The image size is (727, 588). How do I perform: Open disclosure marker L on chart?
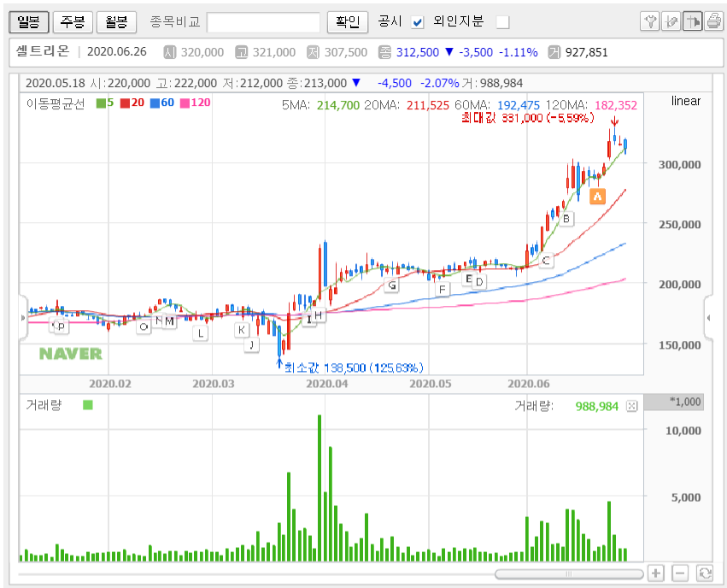coord(200,333)
